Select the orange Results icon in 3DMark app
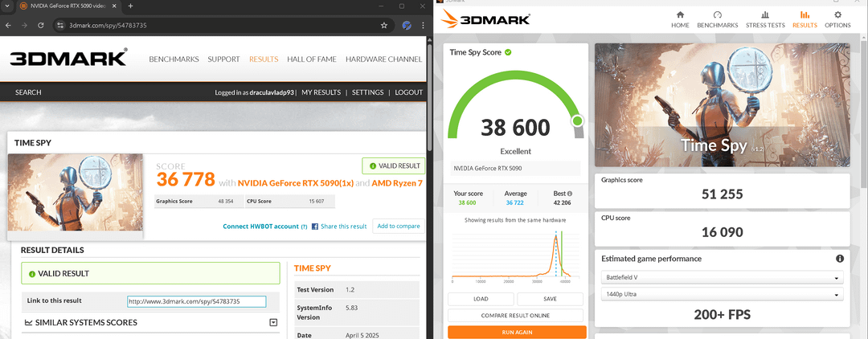 805,15
